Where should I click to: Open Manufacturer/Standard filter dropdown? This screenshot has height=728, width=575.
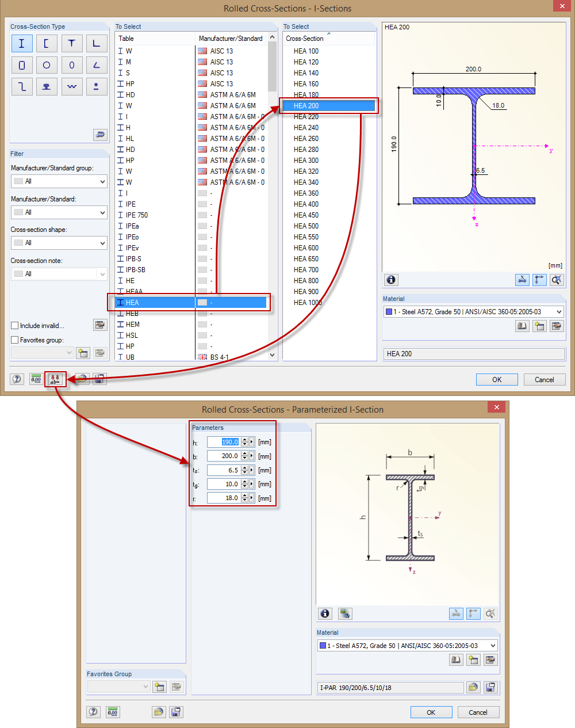[59, 212]
